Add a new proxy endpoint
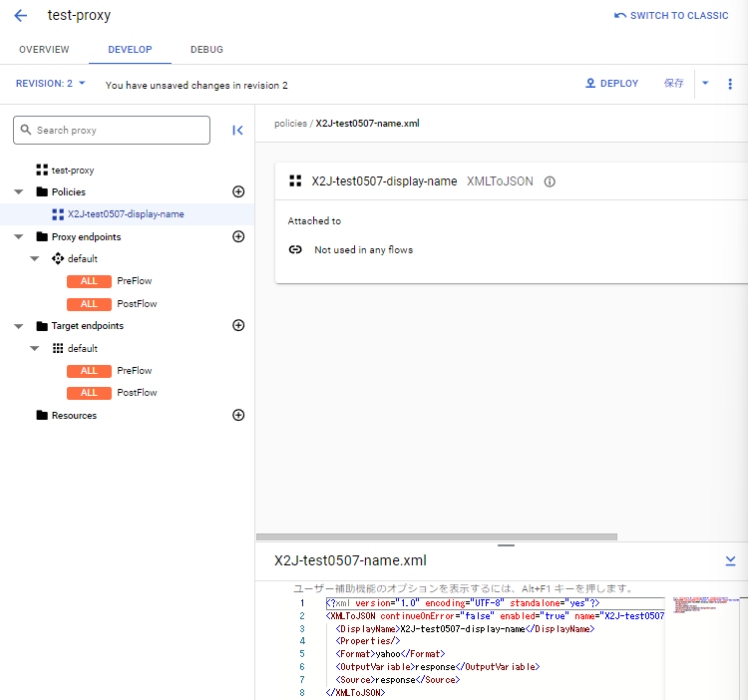The width and height of the screenshot is (748, 700). pyautogui.click(x=238, y=236)
